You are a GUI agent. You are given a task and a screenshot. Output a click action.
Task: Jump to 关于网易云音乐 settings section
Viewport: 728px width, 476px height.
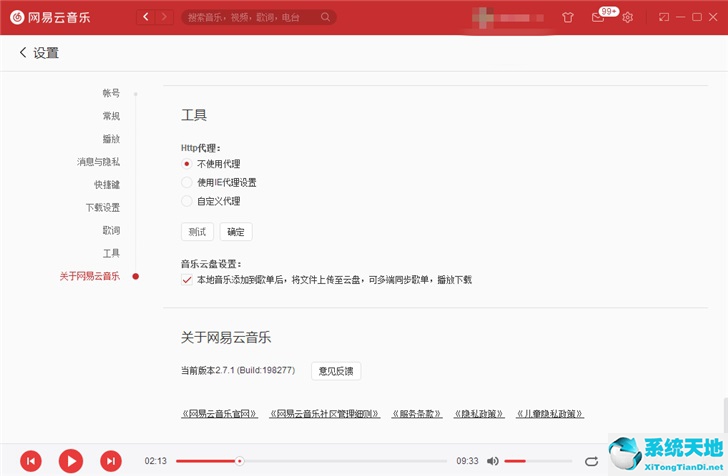click(x=90, y=276)
